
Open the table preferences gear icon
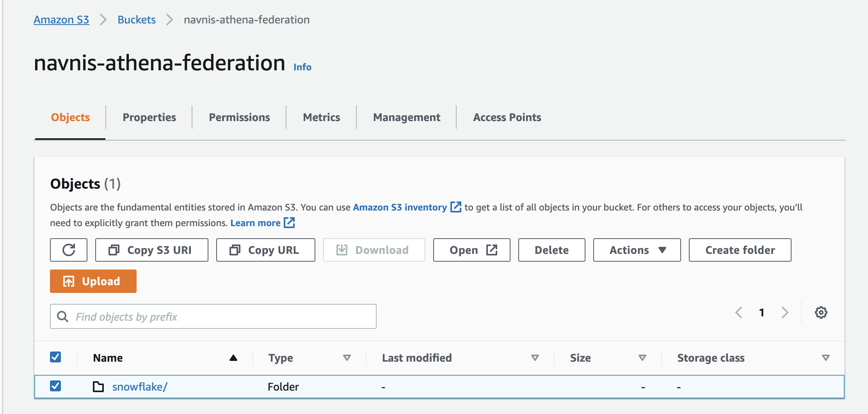tap(821, 312)
